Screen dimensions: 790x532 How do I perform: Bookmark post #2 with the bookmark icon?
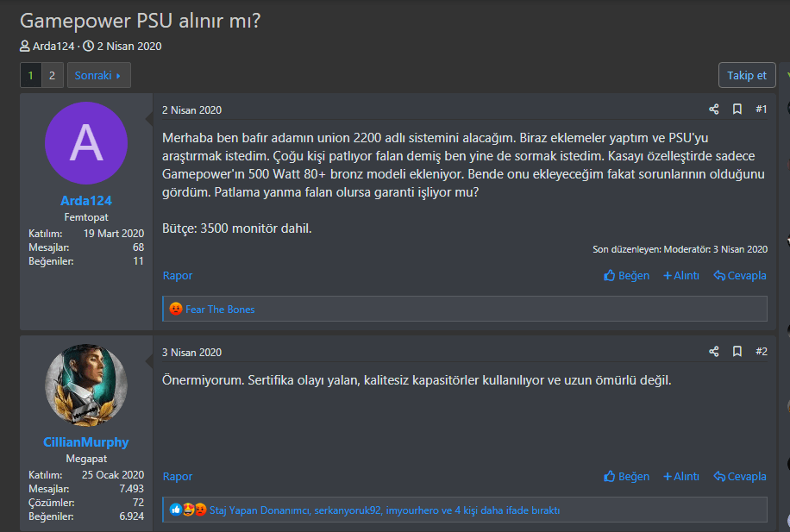(x=737, y=352)
